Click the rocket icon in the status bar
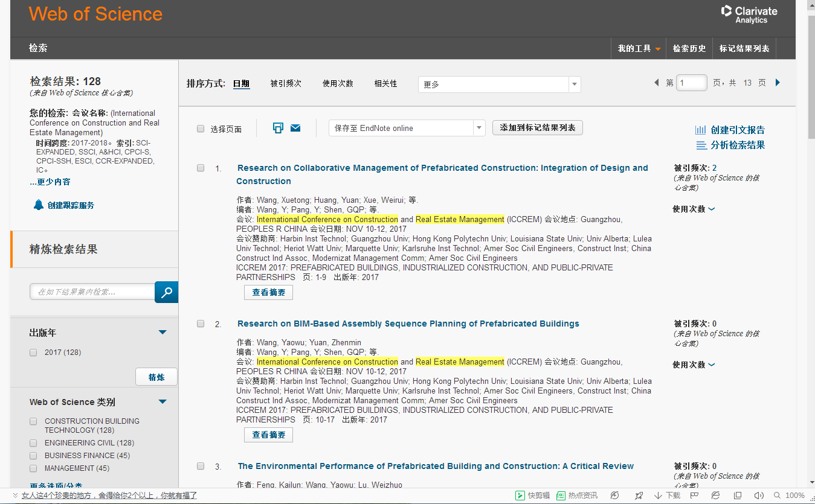This screenshot has width=815, height=504. [x=639, y=496]
